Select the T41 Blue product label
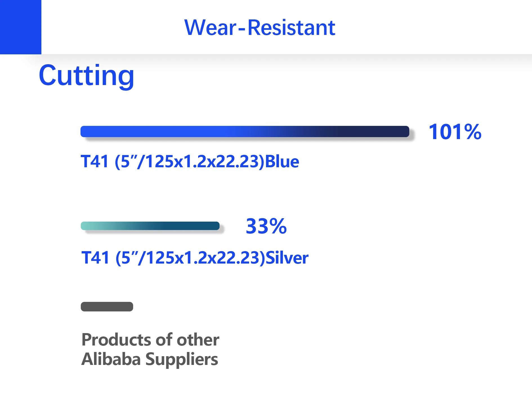Image resolution: width=532 pixels, height=399 pixels. pyautogui.click(x=190, y=162)
